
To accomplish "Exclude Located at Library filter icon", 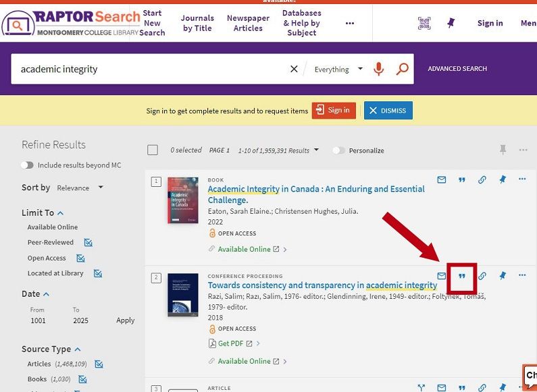I will (x=97, y=273).
